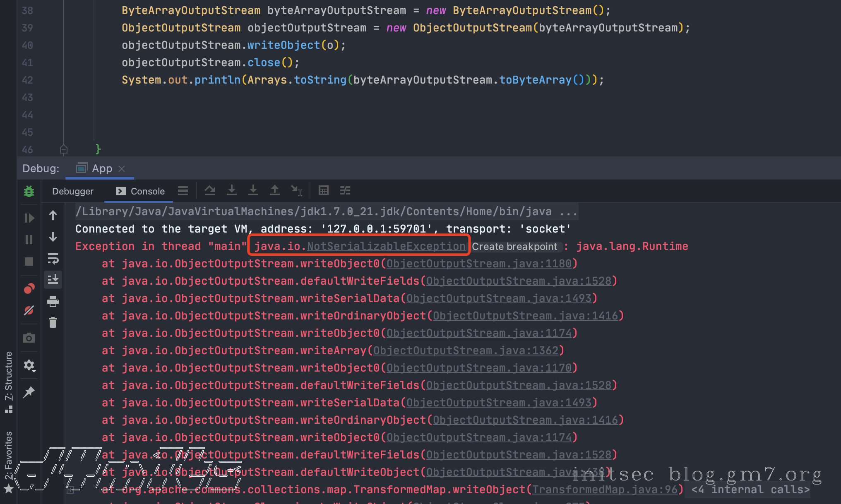This screenshot has height=504, width=841.
Task: Click Create breakpoint link
Action: 514,247
